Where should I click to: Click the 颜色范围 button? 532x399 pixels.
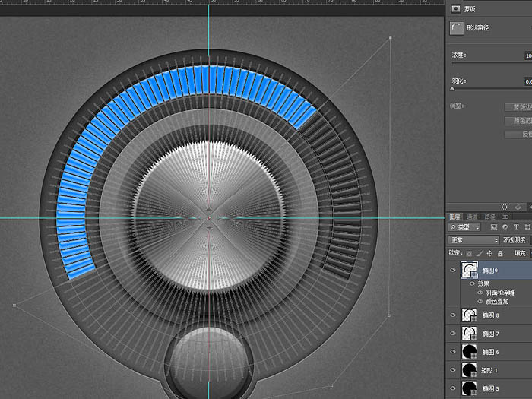click(518, 120)
